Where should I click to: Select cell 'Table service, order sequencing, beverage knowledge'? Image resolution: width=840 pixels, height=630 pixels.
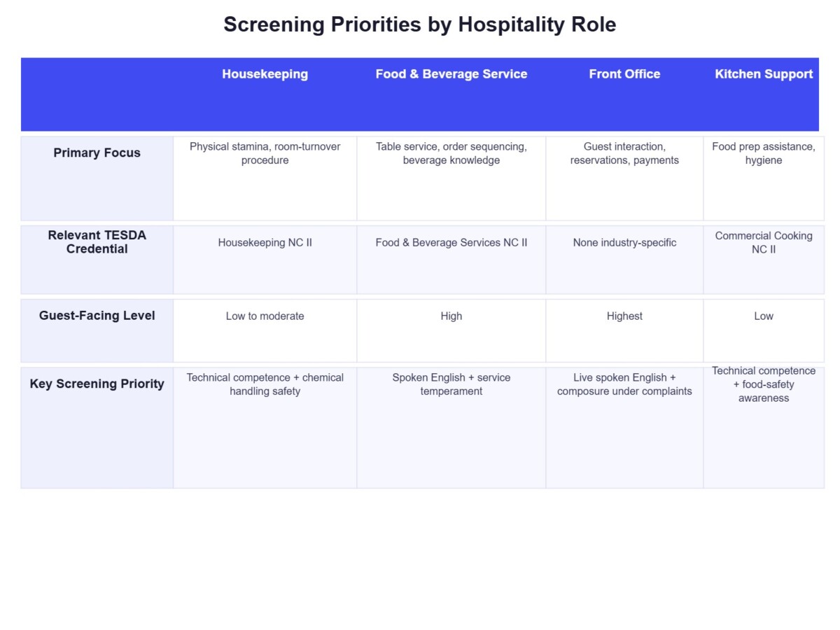pos(451,178)
